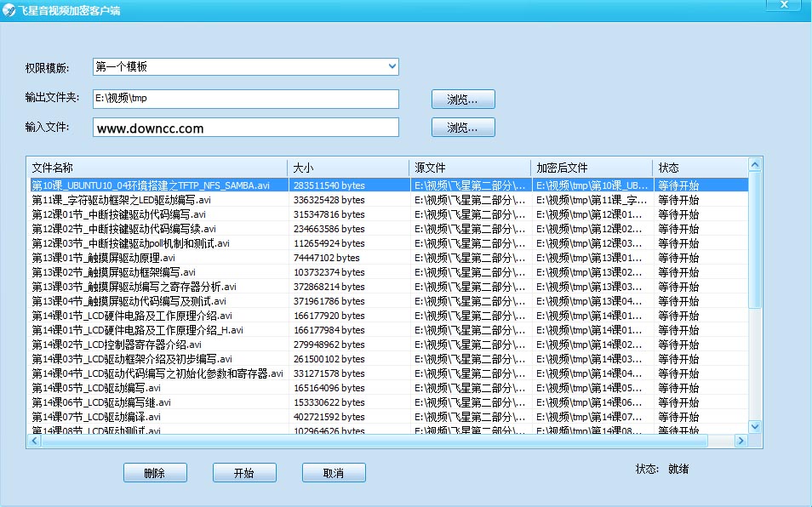This screenshot has width=812, height=507.
Task: Click the 状态 column header
Action: point(698,167)
